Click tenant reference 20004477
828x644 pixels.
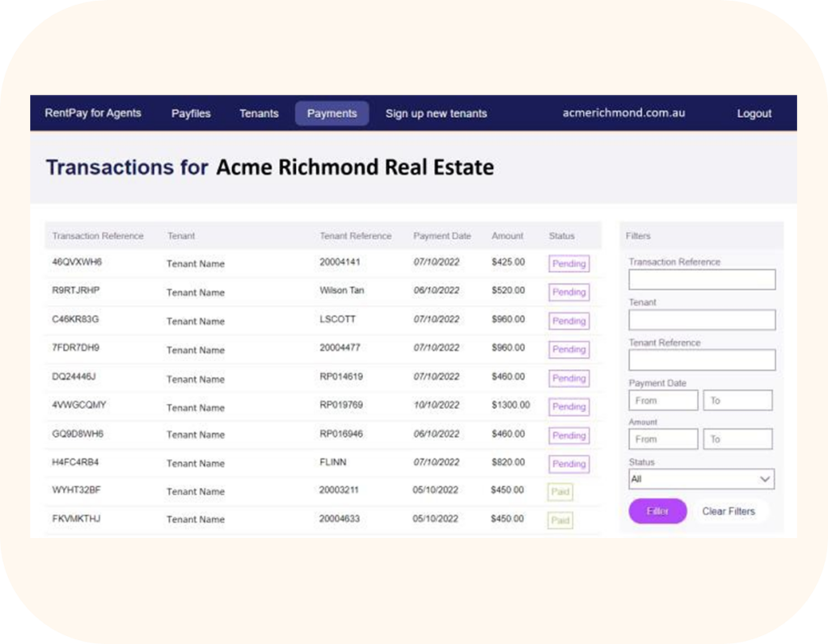click(x=340, y=348)
